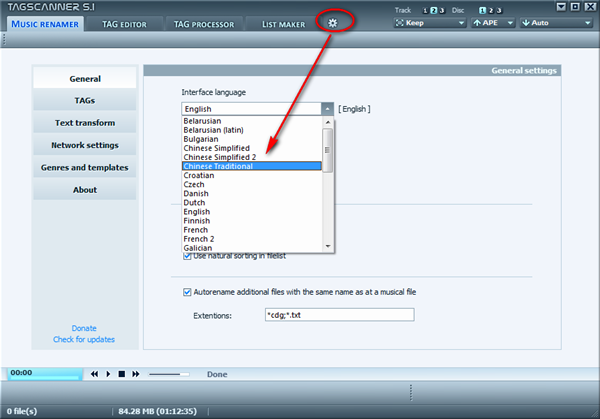600x419 pixels.
Task: Choose Belarusian (latin) language
Action: click(x=252, y=130)
